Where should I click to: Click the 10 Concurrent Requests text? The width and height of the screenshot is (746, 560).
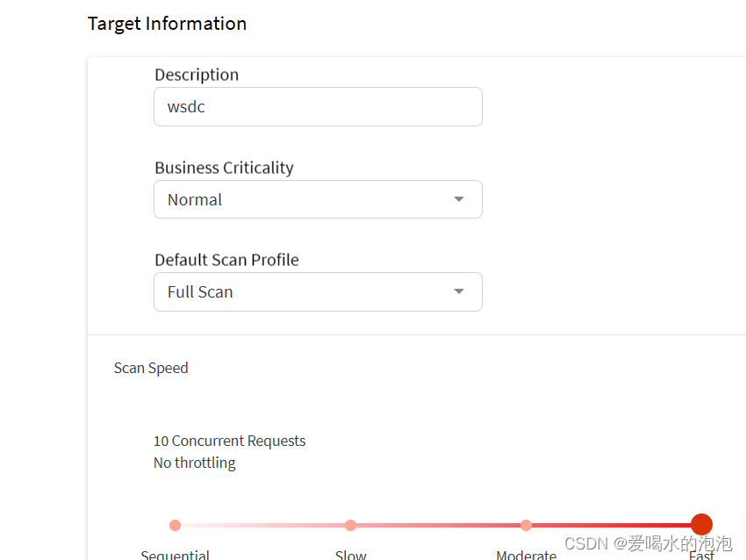(229, 441)
